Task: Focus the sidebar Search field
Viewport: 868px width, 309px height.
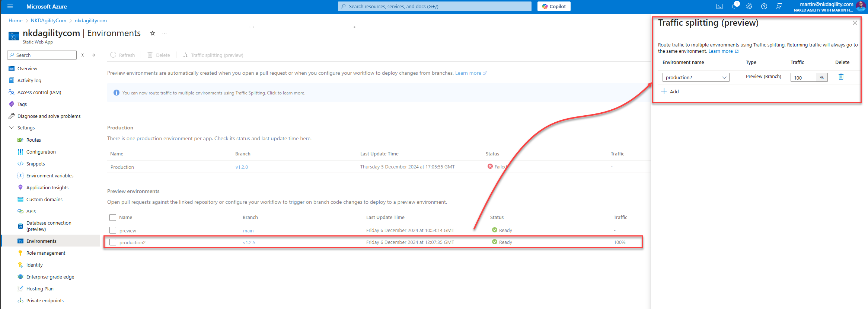Action: [x=42, y=55]
